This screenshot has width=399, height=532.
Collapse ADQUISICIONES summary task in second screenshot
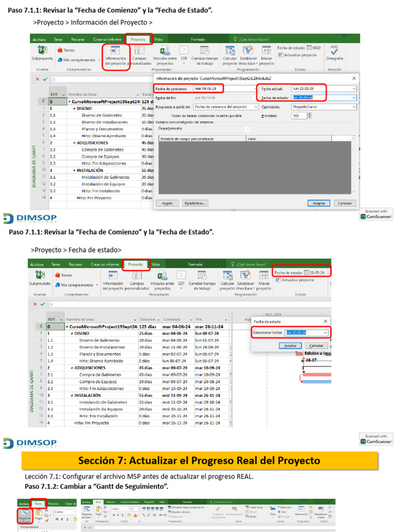click(72, 368)
